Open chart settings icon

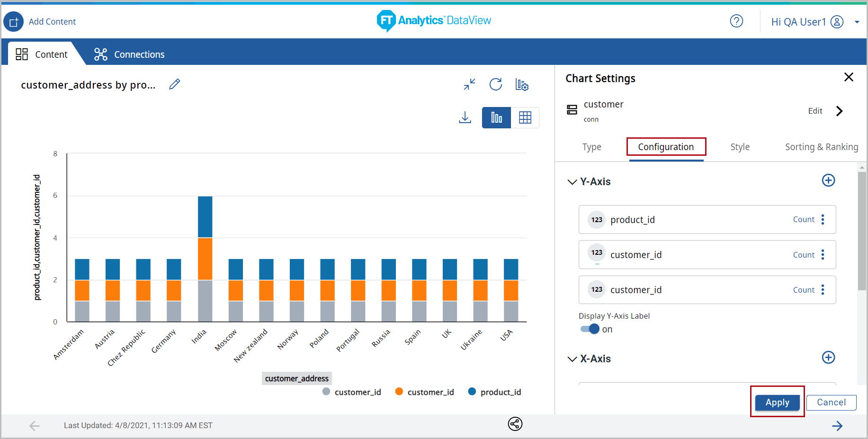521,85
